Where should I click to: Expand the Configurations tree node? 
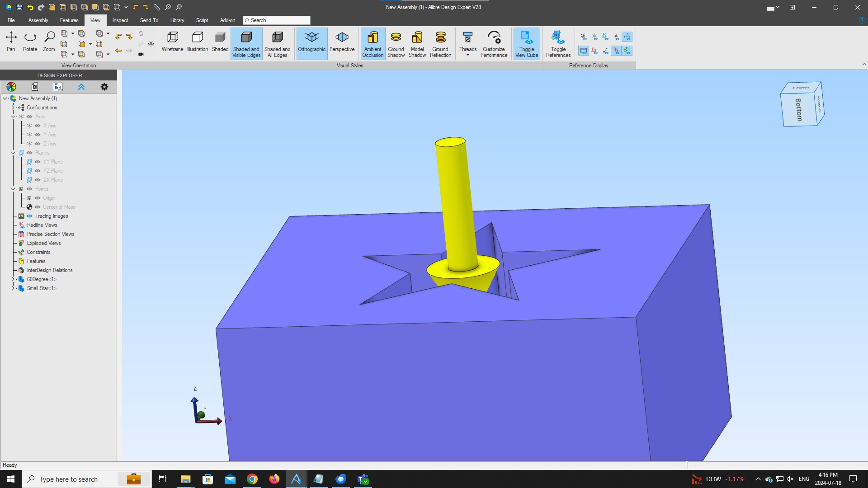pyautogui.click(x=13, y=108)
